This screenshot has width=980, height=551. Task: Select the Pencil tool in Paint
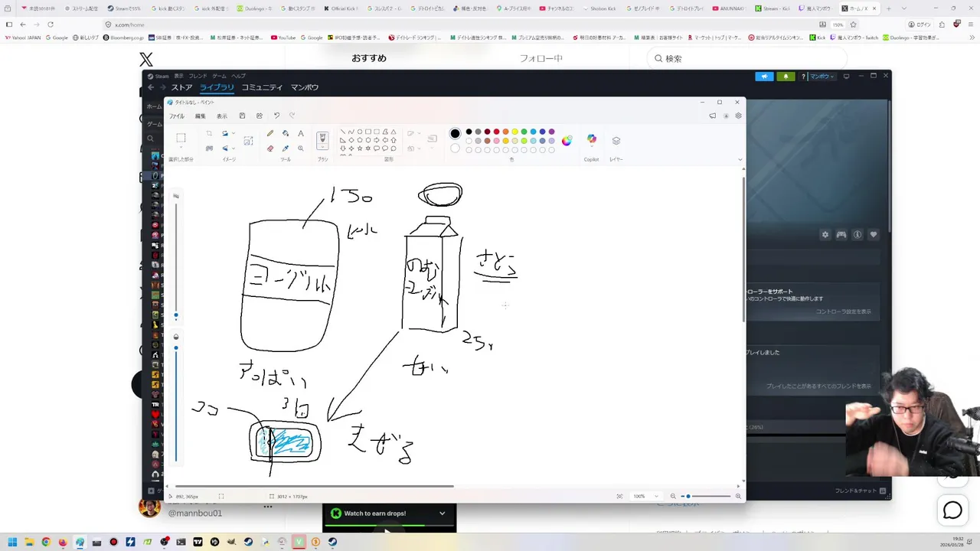click(270, 133)
